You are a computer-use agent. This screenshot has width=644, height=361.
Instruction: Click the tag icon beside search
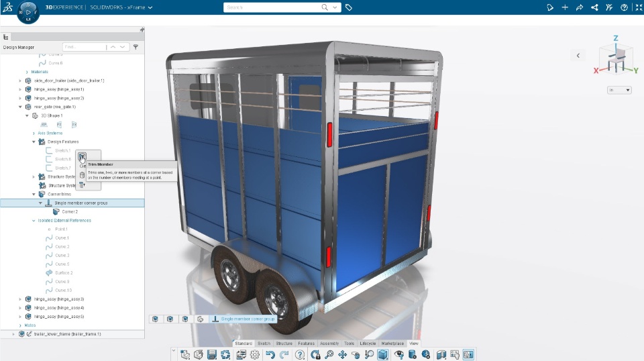[x=349, y=7]
